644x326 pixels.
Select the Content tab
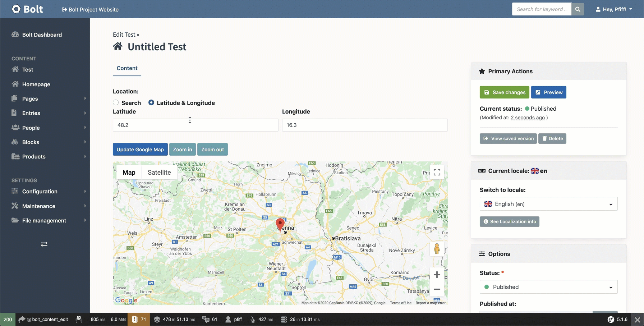tap(127, 68)
